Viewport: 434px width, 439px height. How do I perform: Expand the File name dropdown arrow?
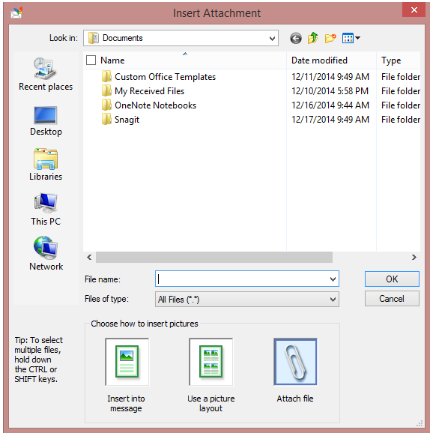[x=333, y=279]
